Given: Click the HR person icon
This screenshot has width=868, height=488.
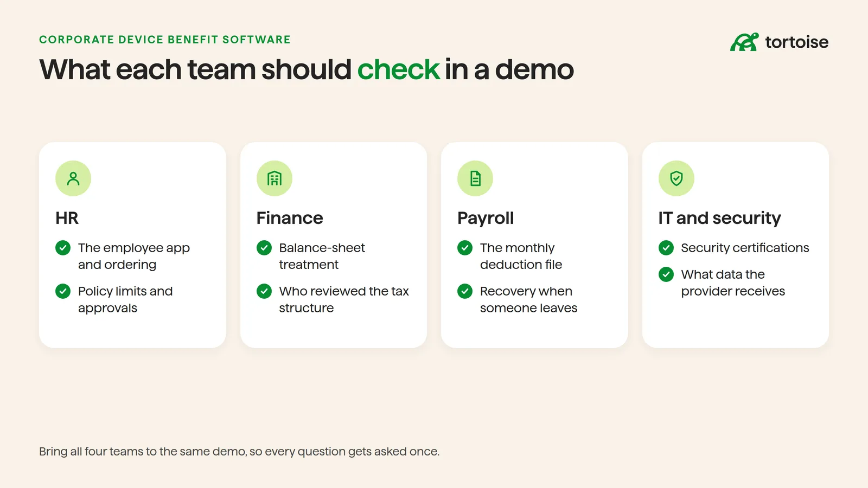Looking at the screenshot, I should [x=73, y=178].
